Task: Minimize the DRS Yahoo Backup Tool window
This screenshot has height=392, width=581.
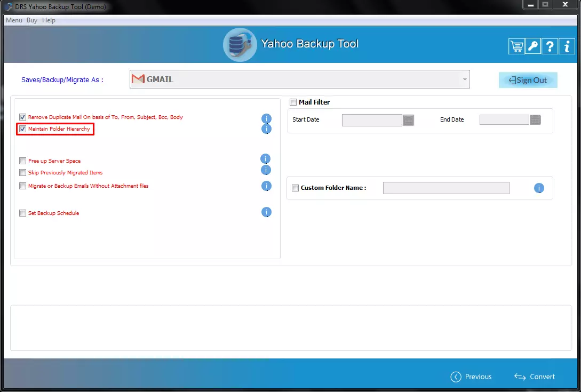Action: tap(531, 5)
